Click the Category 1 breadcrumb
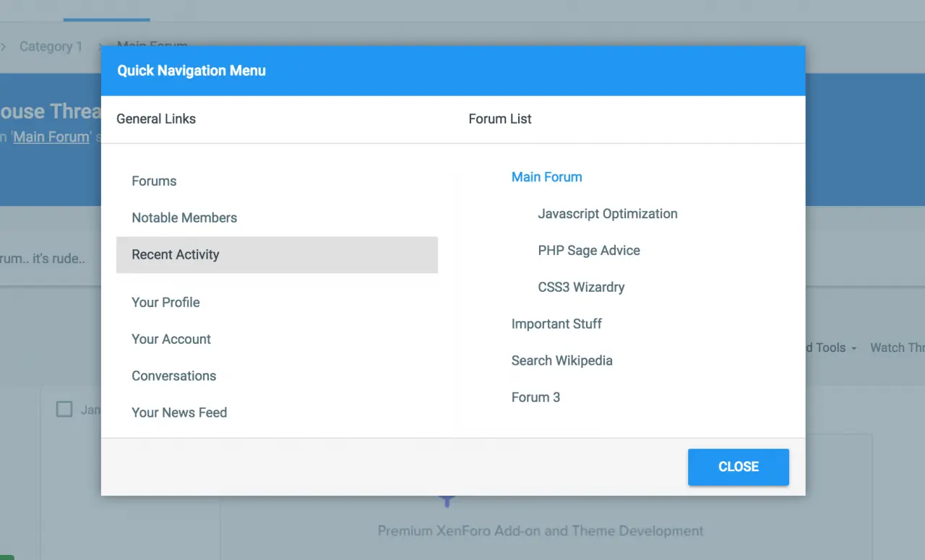925x560 pixels. (51, 47)
